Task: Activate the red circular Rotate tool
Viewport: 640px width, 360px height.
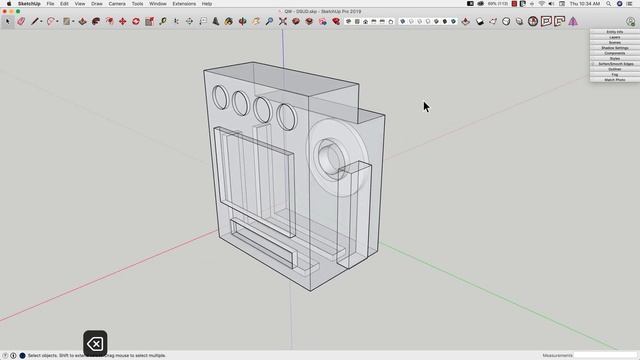Action: point(136,21)
